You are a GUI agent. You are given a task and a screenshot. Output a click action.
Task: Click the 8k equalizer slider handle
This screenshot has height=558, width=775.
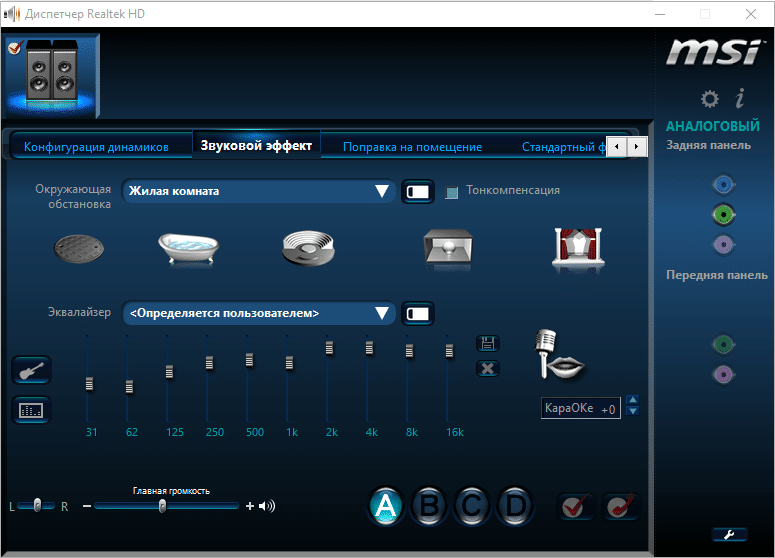click(x=409, y=351)
